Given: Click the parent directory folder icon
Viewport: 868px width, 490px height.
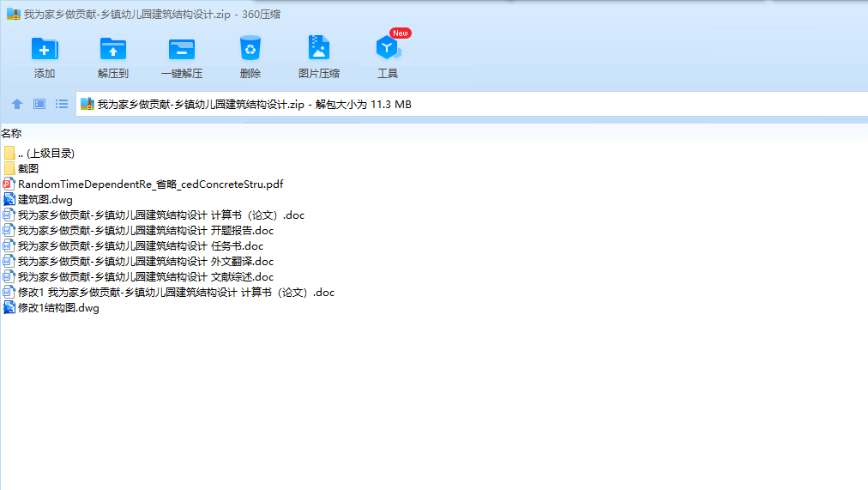Looking at the screenshot, I should [x=9, y=153].
